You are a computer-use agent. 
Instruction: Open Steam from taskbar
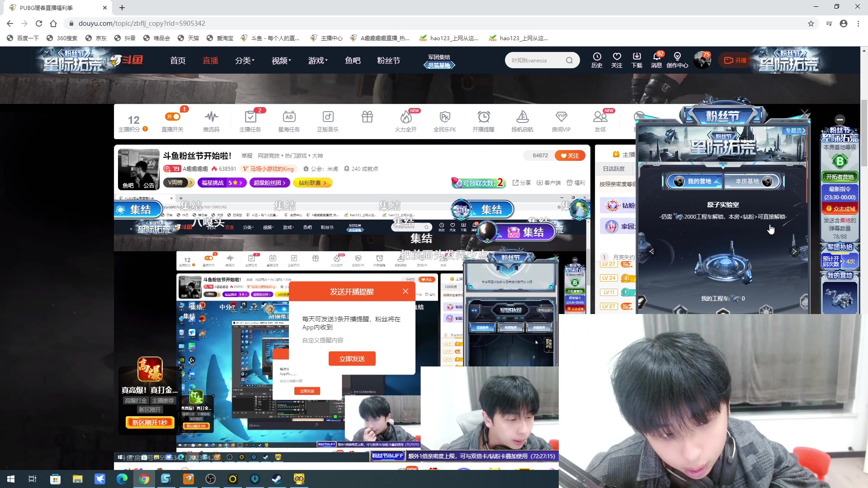point(277,479)
